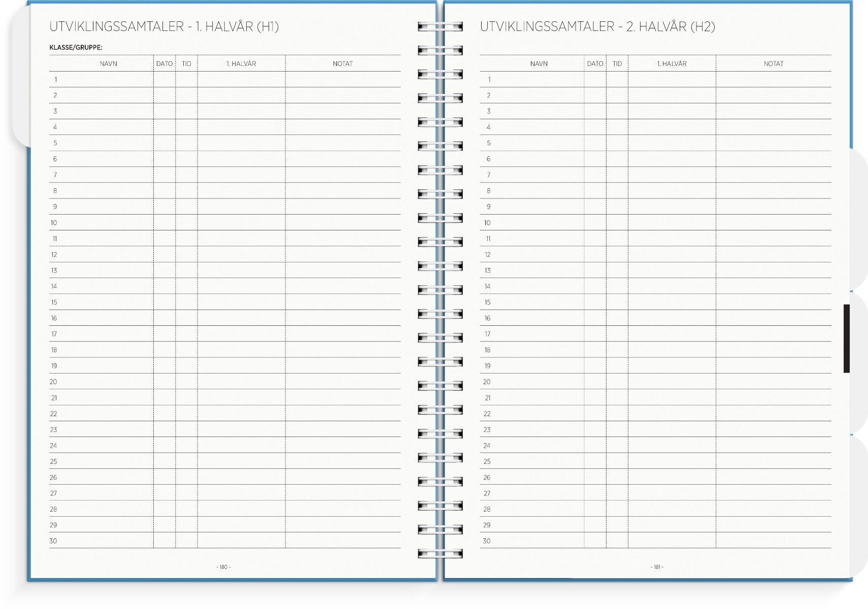Click the topmost spiral ring
The height and width of the screenshot is (609, 868).
click(x=440, y=25)
